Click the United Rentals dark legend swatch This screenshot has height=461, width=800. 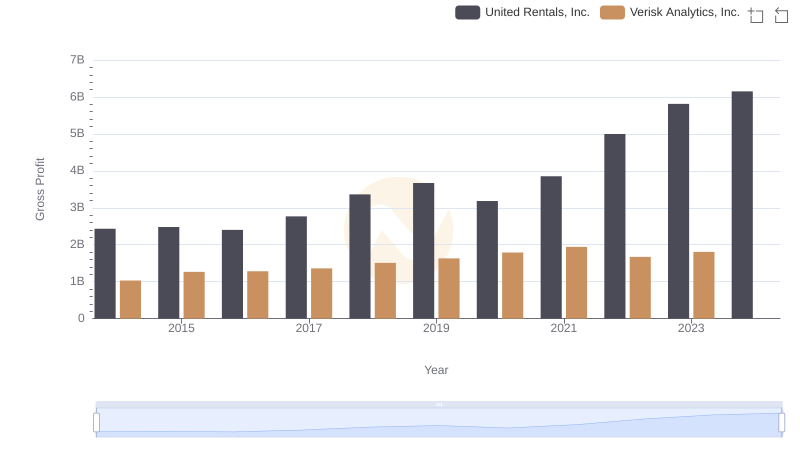tap(467, 12)
